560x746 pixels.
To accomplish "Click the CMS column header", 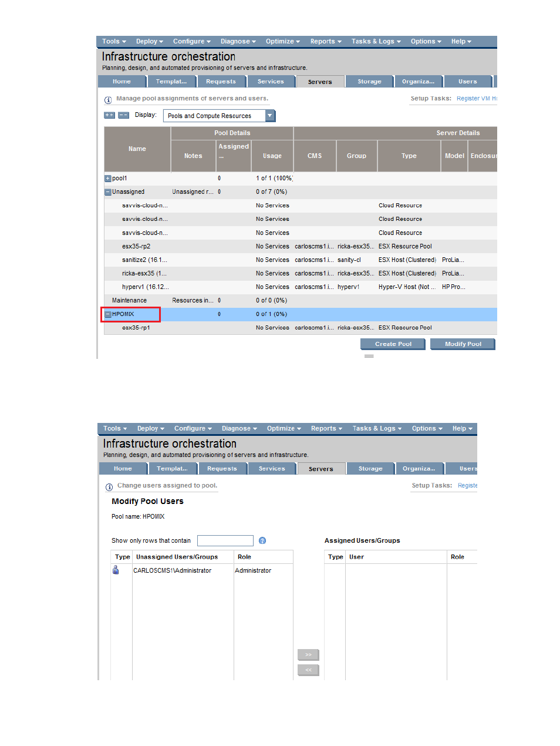I will coord(315,156).
